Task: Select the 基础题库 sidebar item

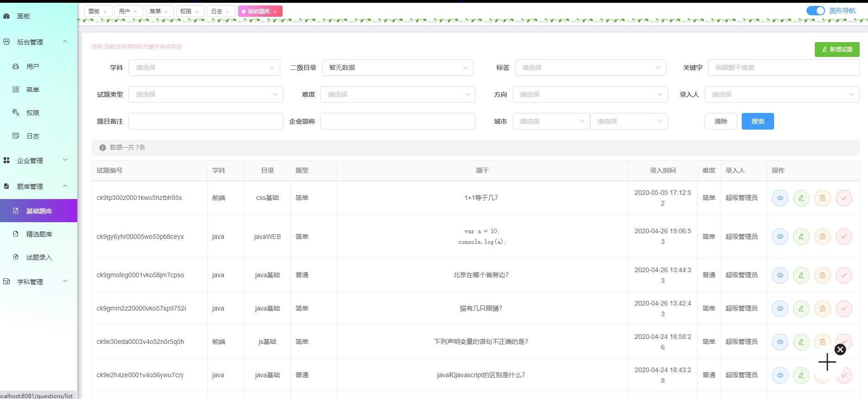Action: (x=38, y=211)
